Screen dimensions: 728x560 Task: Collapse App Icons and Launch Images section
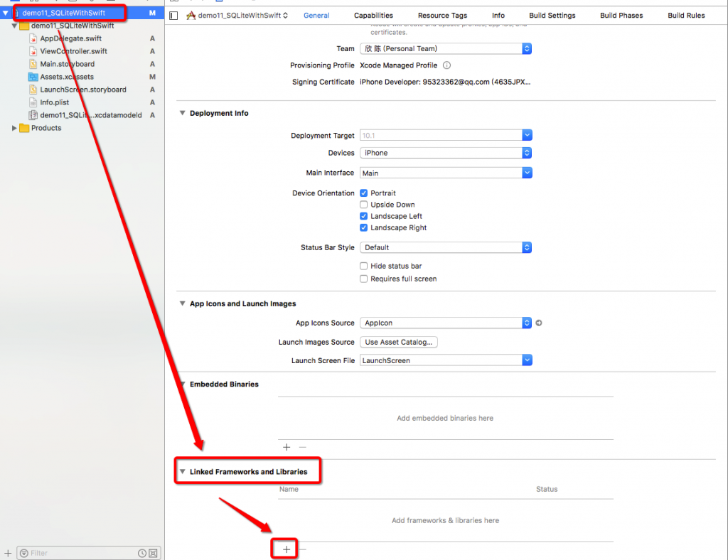pos(183,303)
